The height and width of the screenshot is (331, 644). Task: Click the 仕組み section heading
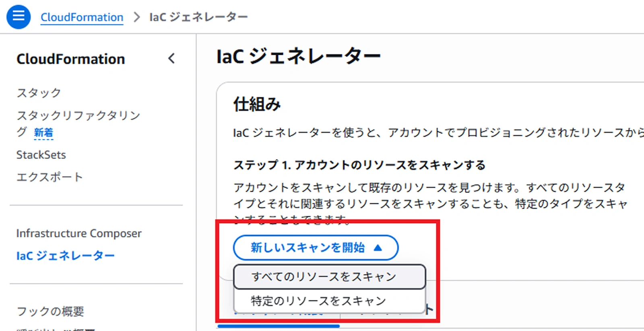(x=257, y=105)
